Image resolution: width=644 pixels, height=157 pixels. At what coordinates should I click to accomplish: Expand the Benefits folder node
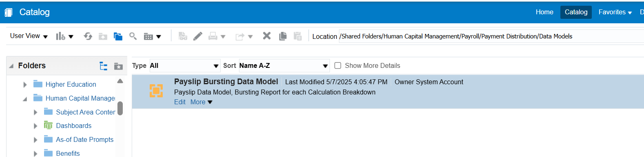(35, 154)
